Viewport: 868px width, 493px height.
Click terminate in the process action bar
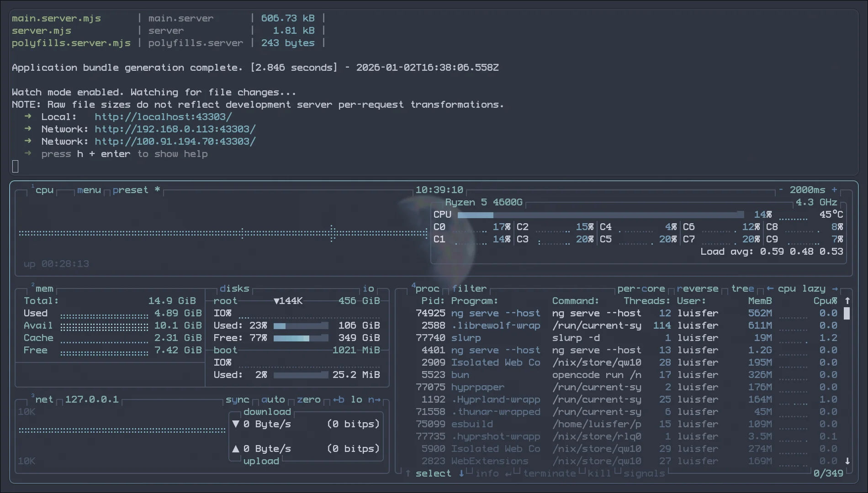tap(550, 473)
